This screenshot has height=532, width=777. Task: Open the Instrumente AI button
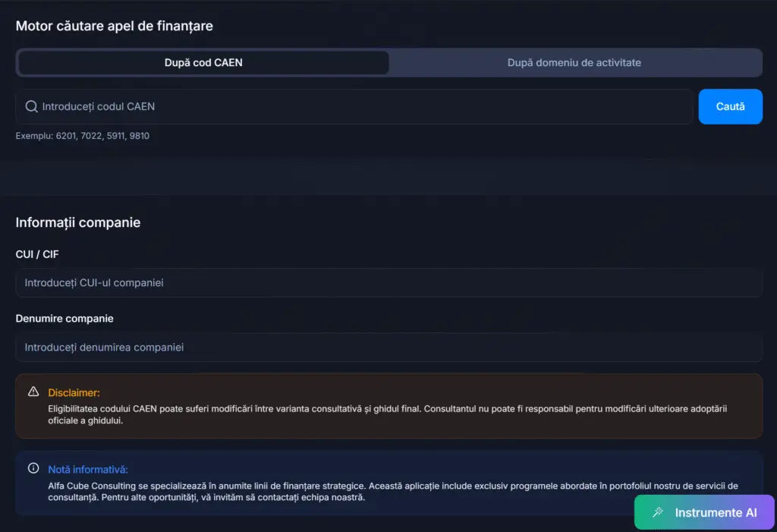coord(704,512)
